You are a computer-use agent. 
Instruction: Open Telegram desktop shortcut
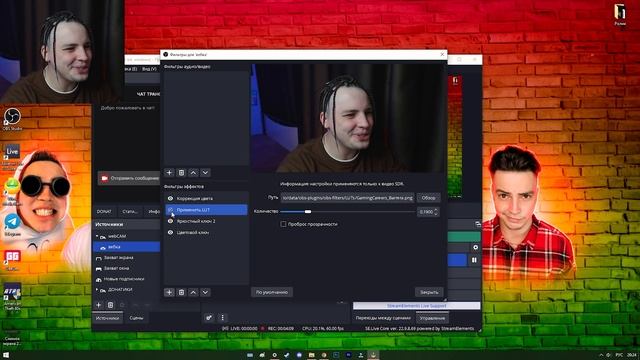point(12,224)
